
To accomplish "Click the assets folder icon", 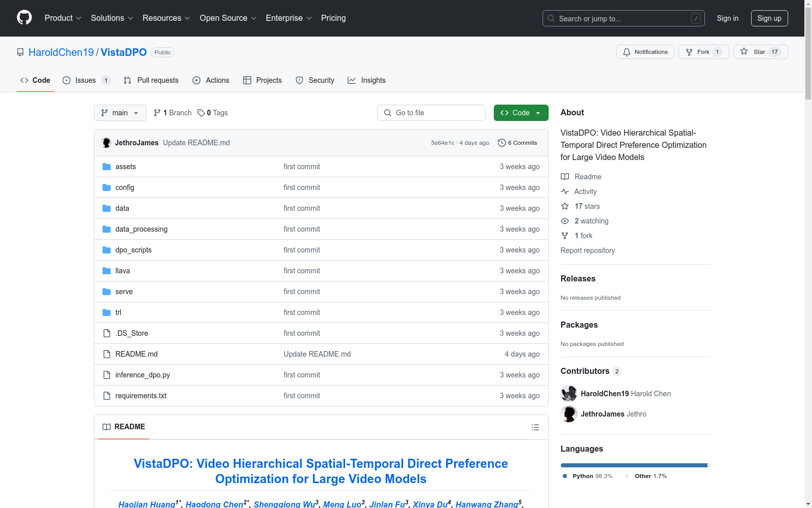I will [x=107, y=167].
